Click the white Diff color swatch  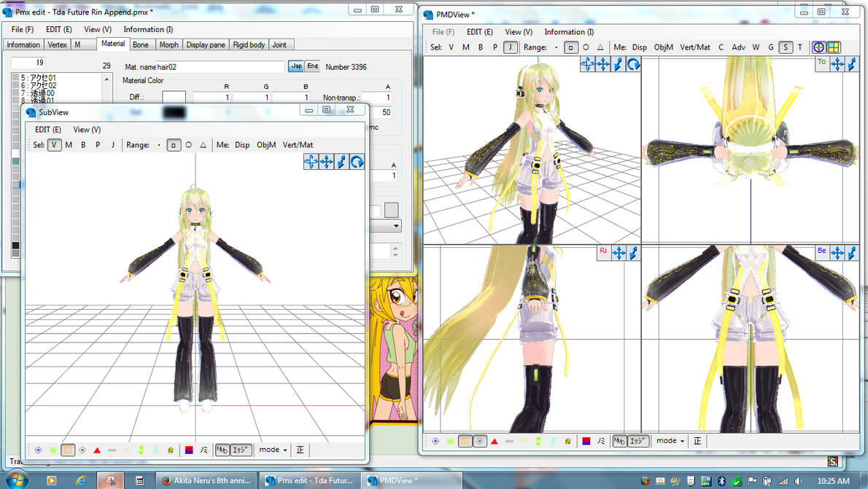click(x=174, y=98)
